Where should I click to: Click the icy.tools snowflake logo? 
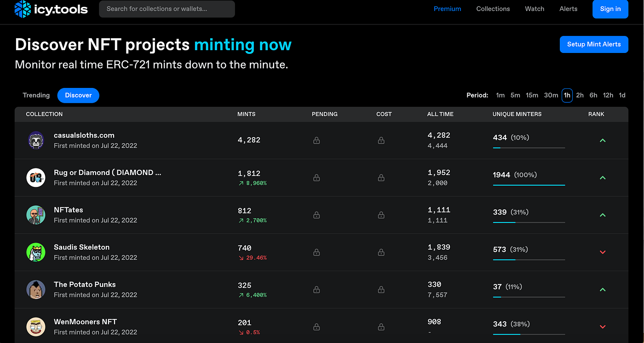click(x=22, y=9)
